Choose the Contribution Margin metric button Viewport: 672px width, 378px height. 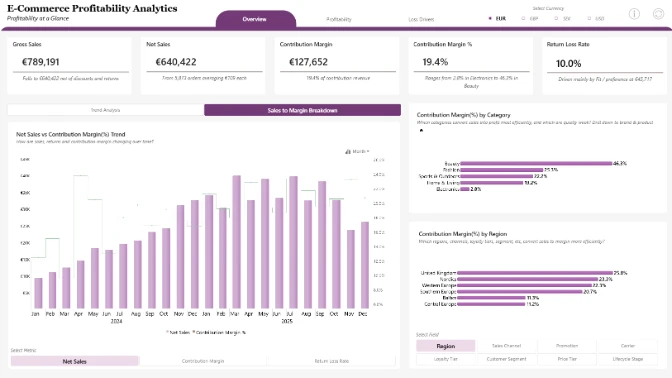(203, 361)
